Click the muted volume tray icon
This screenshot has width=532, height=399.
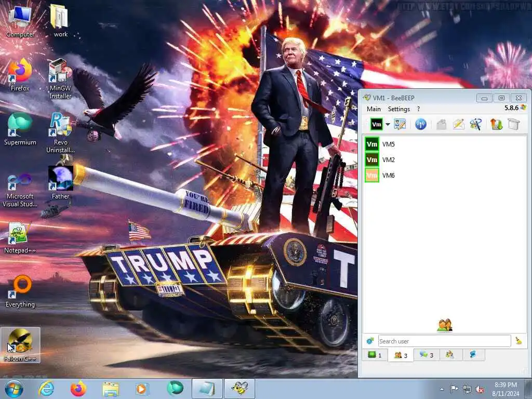point(480,389)
